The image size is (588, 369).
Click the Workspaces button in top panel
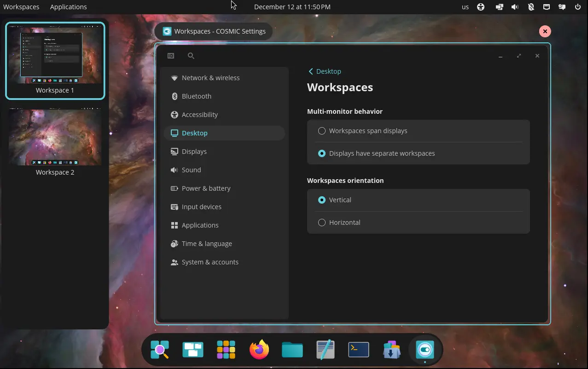(21, 7)
